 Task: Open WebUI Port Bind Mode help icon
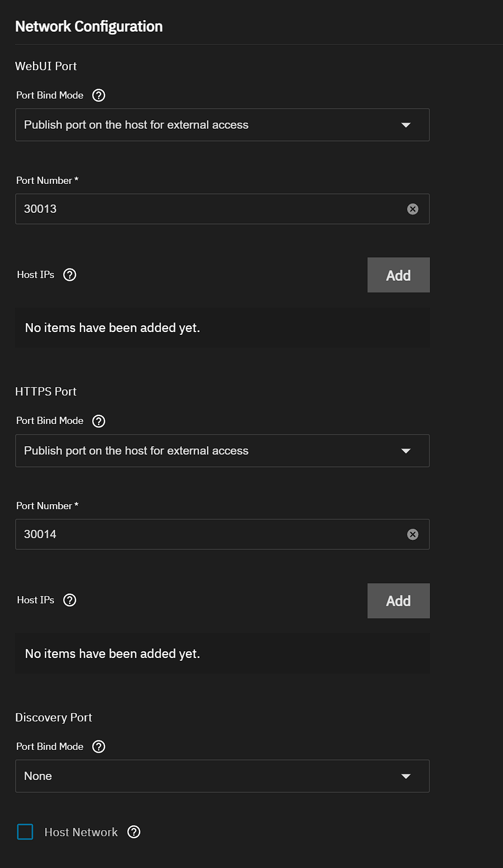(x=99, y=95)
